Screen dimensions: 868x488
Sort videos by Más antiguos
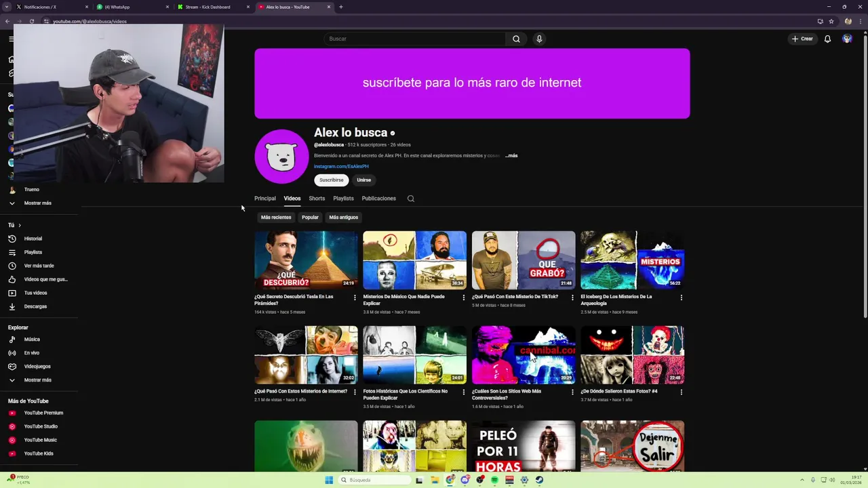[x=344, y=217]
